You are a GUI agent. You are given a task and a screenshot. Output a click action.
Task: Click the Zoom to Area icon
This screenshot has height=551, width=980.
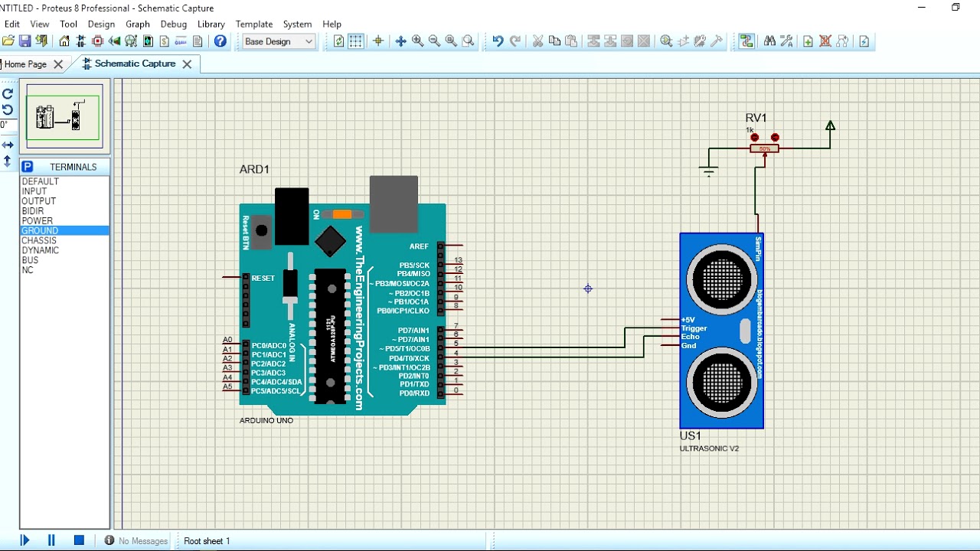[x=469, y=41]
